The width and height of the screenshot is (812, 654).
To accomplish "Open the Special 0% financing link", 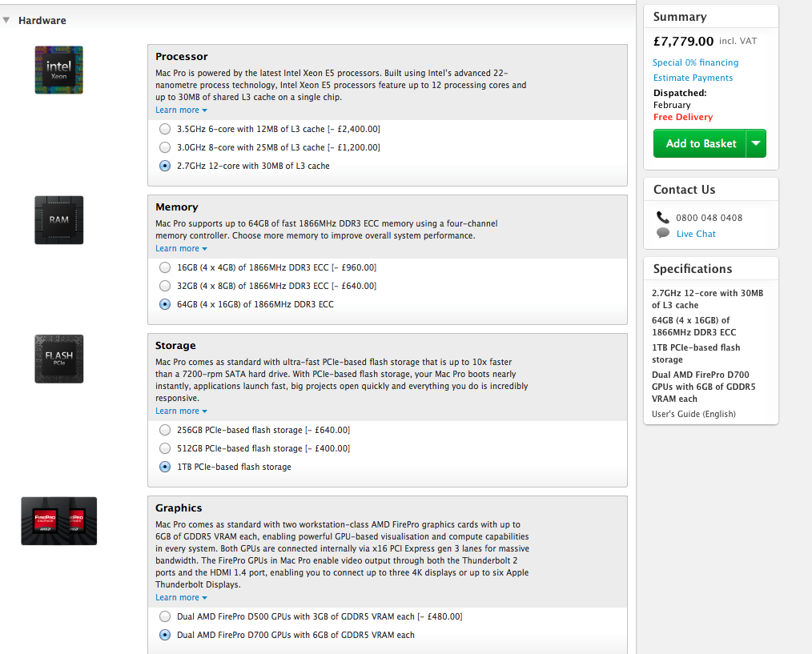I will [695, 62].
